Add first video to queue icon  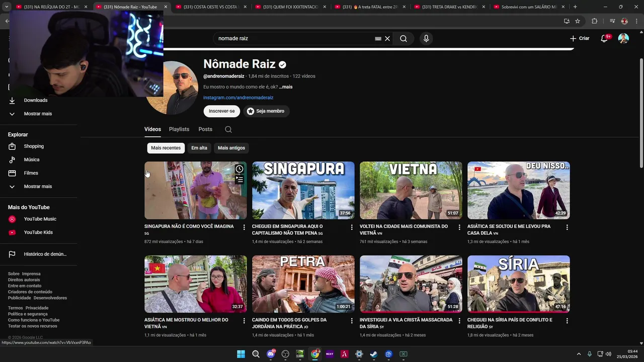239,179
